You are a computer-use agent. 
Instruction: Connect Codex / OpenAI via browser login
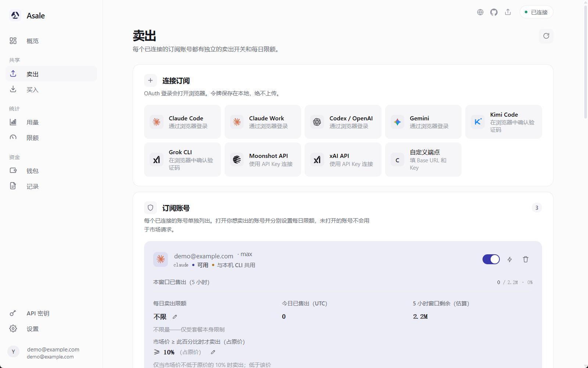pos(343,122)
